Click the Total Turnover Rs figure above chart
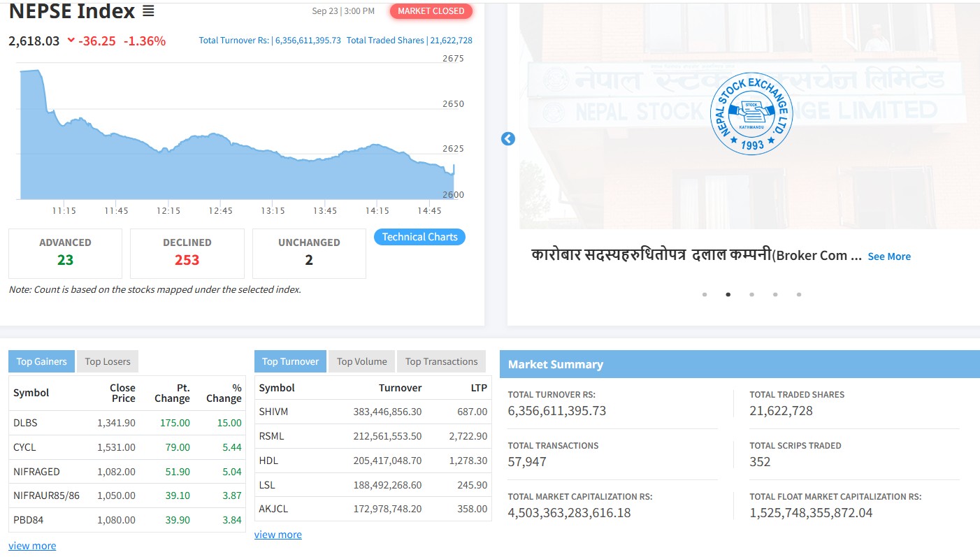Screen dimensions: 980x557 pos(270,41)
